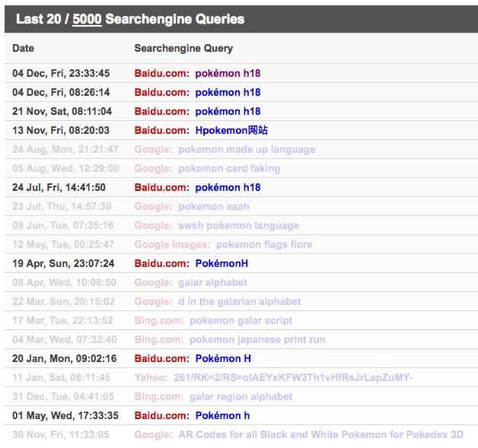Viewport: 478px width, 448px height.
Task: Open 'd in the galarian alphabet' query
Action: pos(239,301)
